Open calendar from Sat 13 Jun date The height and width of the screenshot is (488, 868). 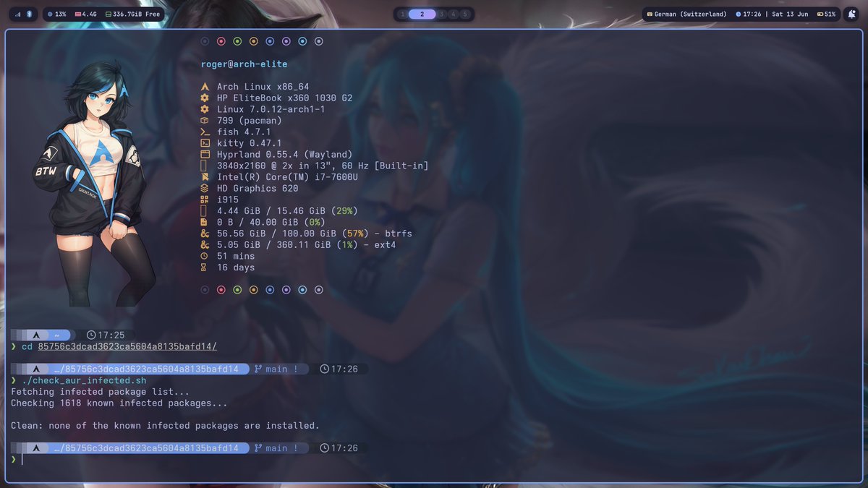click(x=788, y=14)
